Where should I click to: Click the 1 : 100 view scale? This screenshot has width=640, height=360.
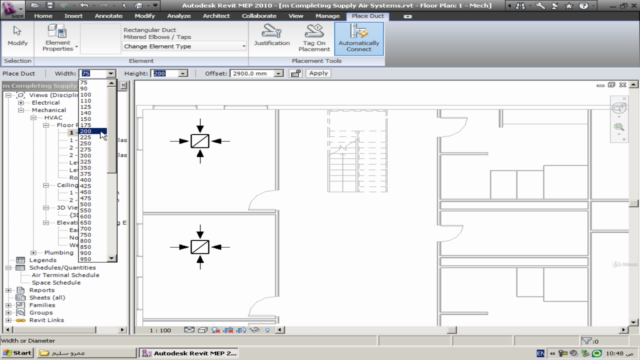click(x=160, y=330)
